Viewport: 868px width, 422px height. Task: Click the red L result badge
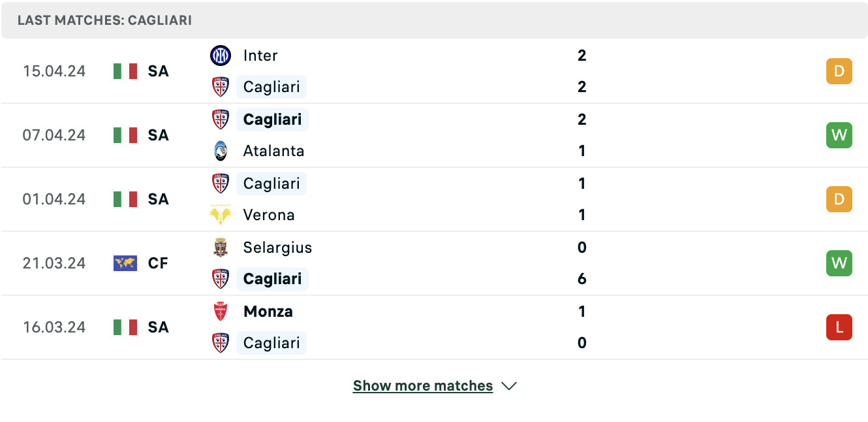pos(839,327)
